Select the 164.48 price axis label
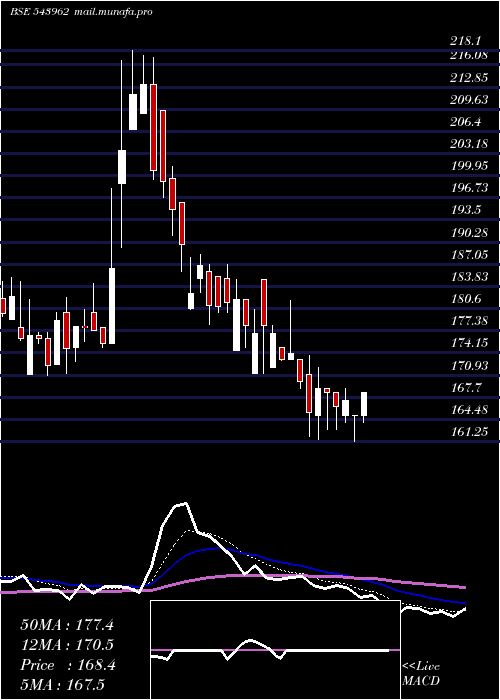The height and width of the screenshot is (700, 500). [x=469, y=410]
